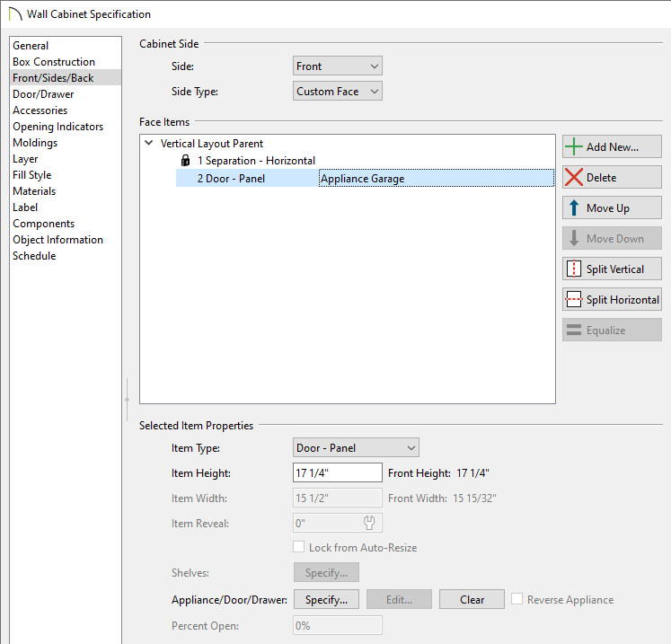Click the Shelves Specify button
The height and width of the screenshot is (644, 671).
pos(326,572)
